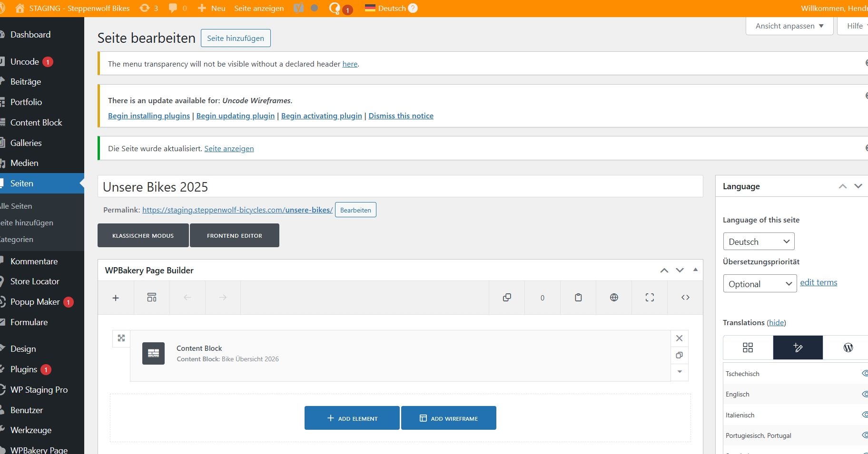Screen dimensions: 868x454
Task: Click the Begin updating plugin link
Action: coord(236,116)
